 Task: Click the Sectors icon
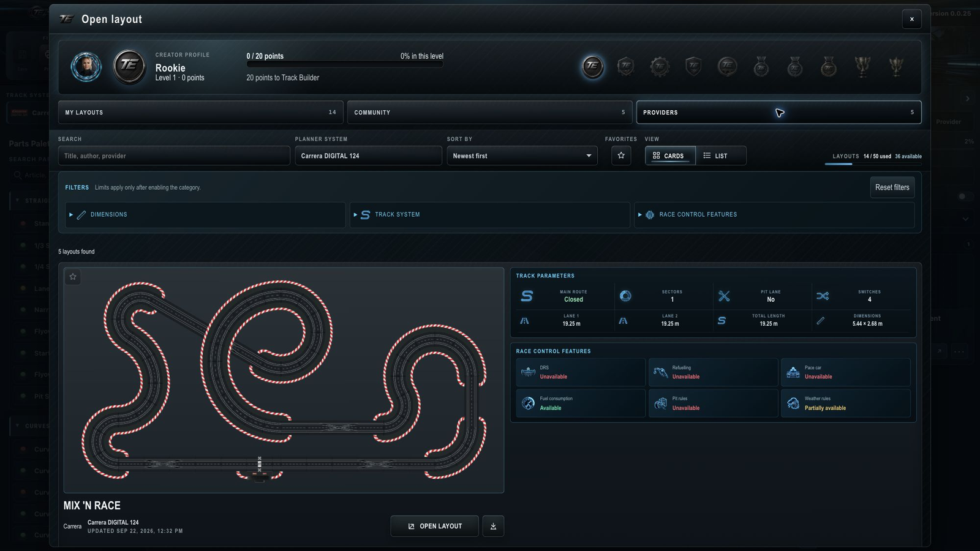tap(625, 296)
